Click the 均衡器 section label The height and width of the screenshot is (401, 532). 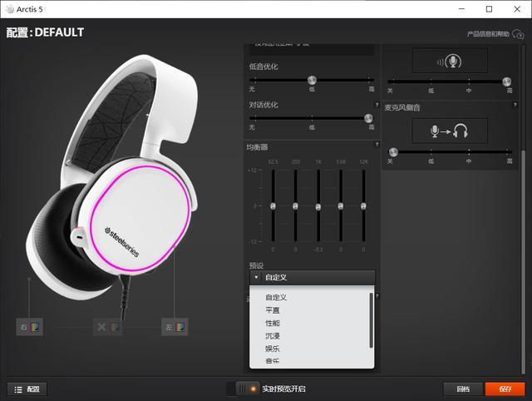click(x=257, y=147)
